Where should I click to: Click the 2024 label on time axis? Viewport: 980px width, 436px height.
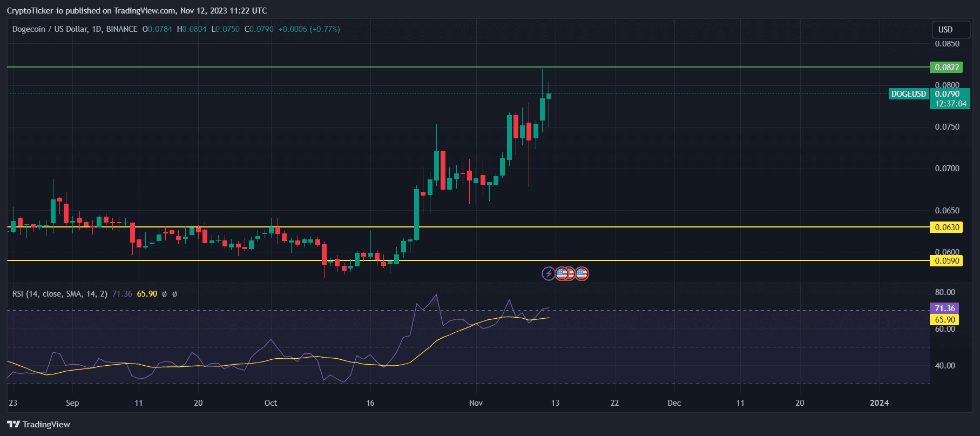click(880, 403)
